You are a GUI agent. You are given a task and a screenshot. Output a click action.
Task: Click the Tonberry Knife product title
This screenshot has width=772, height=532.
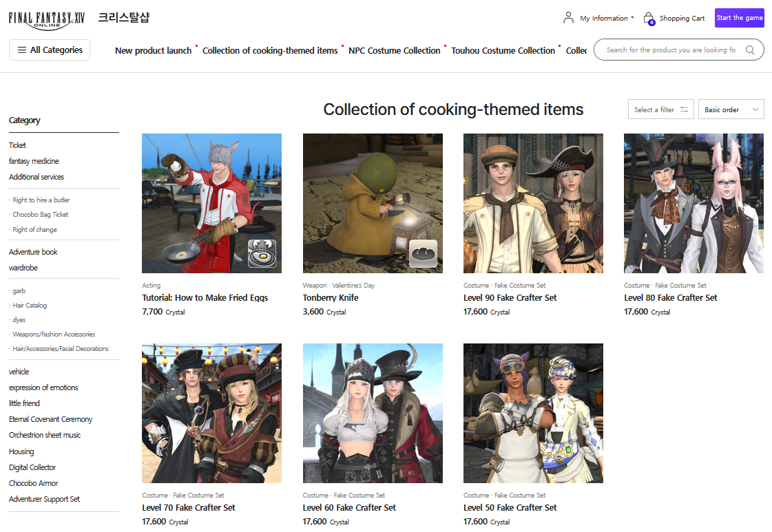[331, 298]
